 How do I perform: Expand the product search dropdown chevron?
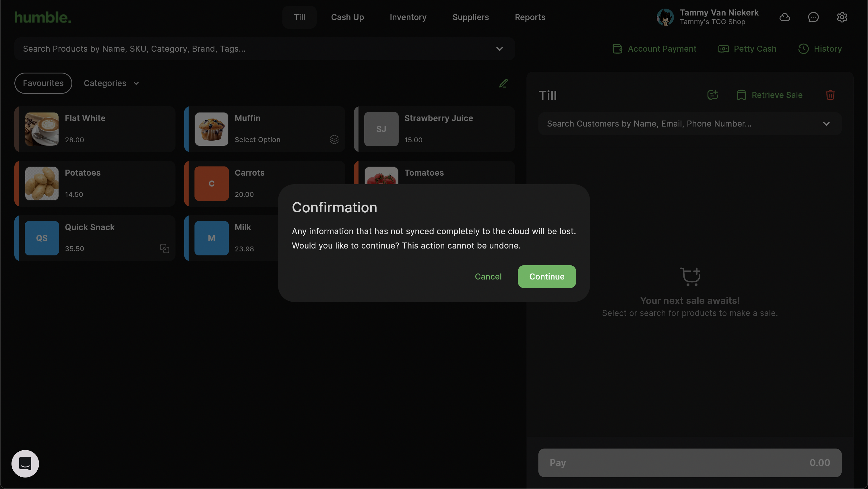[499, 49]
